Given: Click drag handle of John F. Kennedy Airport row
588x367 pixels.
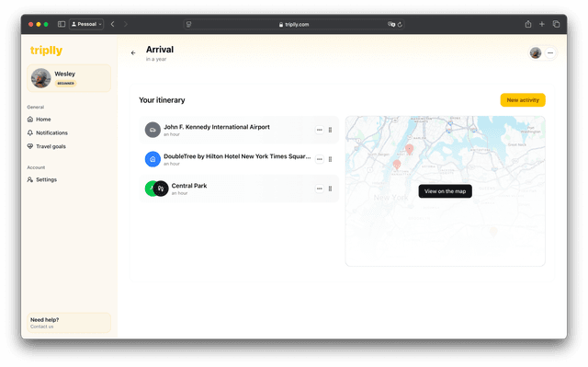Looking at the screenshot, I should tap(330, 130).
